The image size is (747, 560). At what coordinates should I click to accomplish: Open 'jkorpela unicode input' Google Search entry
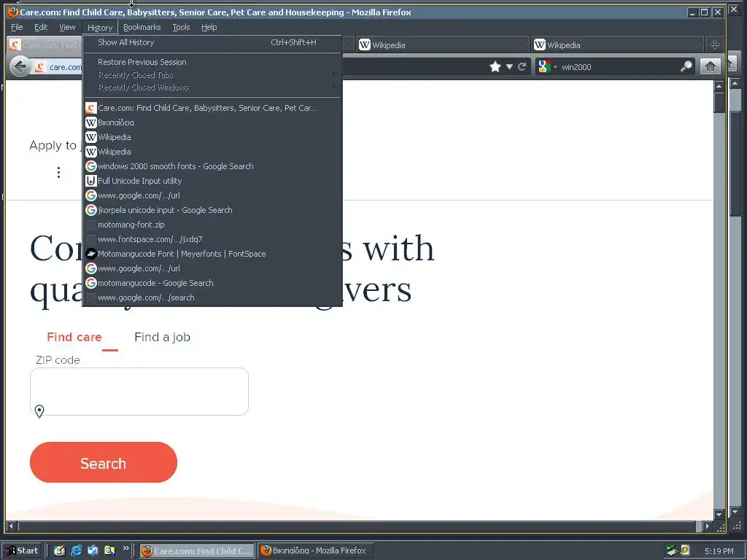[212, 210]
